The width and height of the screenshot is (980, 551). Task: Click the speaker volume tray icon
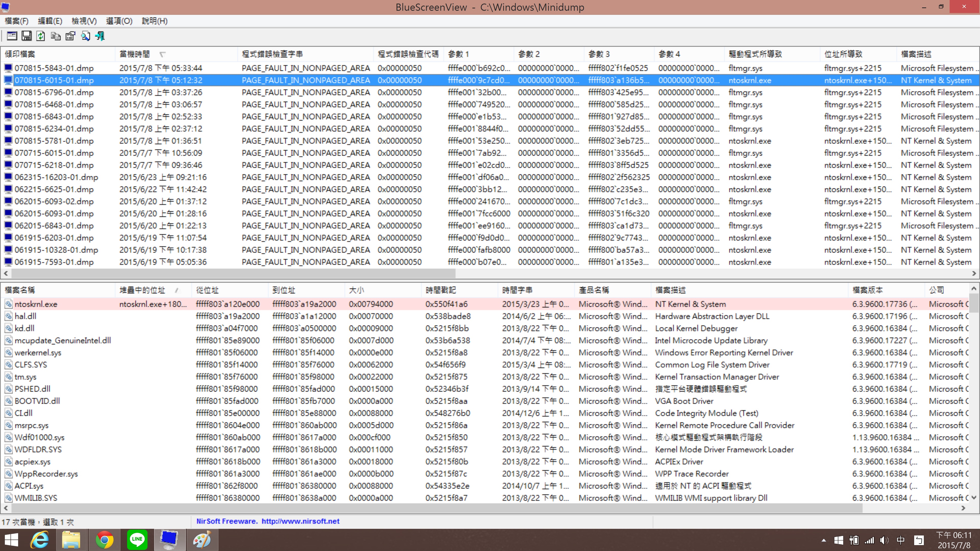pos(885,540)
